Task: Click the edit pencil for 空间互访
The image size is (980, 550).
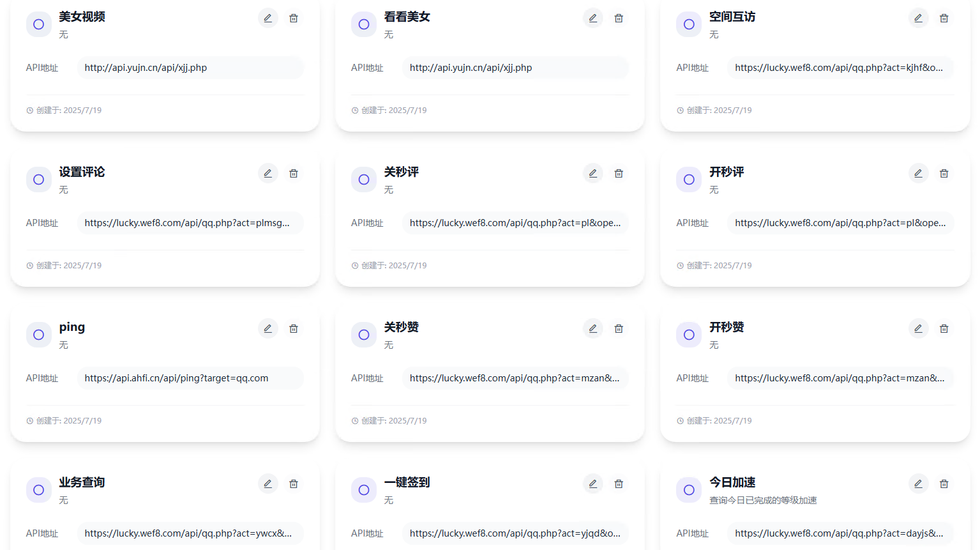Action: point(918,19)
